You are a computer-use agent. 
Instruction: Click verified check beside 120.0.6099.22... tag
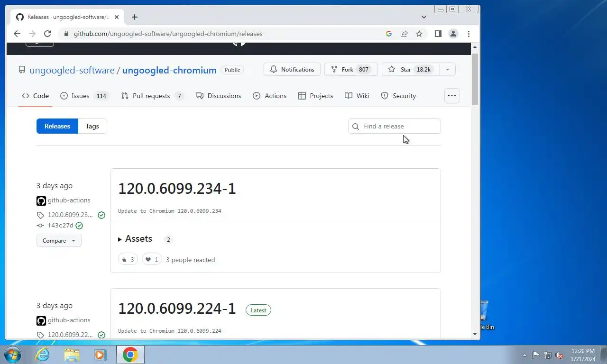(101, 335)
